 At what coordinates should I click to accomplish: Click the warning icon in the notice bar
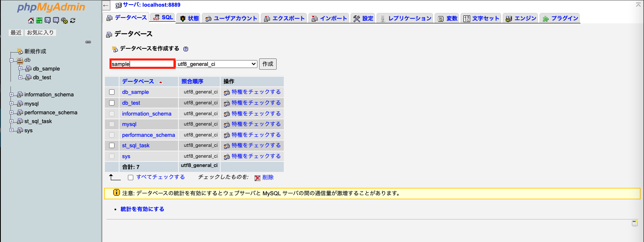click(116, 193)
